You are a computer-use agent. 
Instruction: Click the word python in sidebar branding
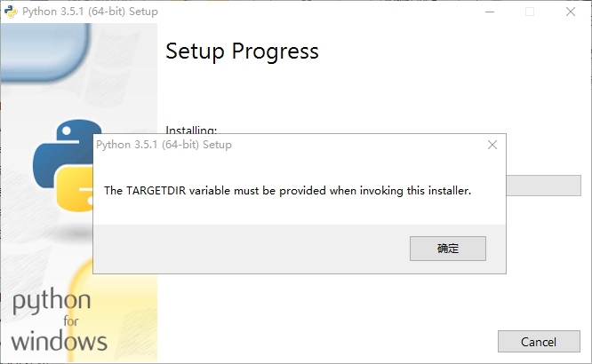(52, 301)
